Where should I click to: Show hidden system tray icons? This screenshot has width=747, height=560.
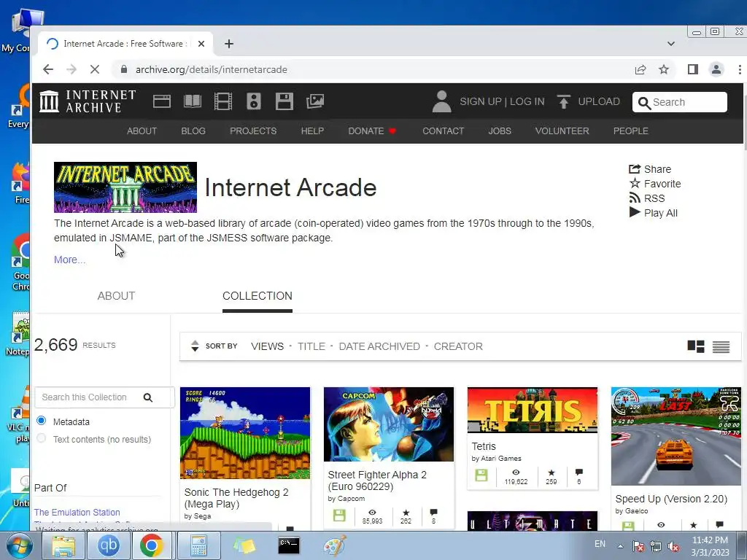coord(620,546)
